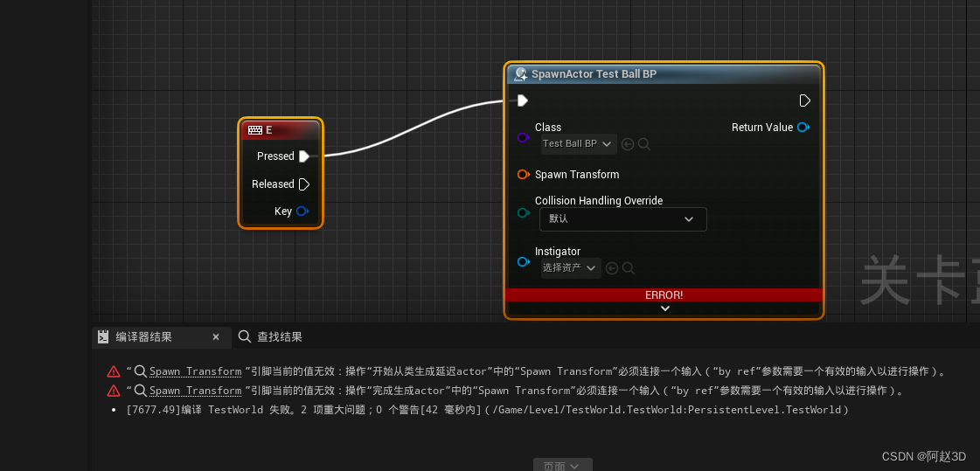The height and width of the screenshot is (471, 980).
Task: Open second Spawn Transform error link
Action: click(195, 391)
